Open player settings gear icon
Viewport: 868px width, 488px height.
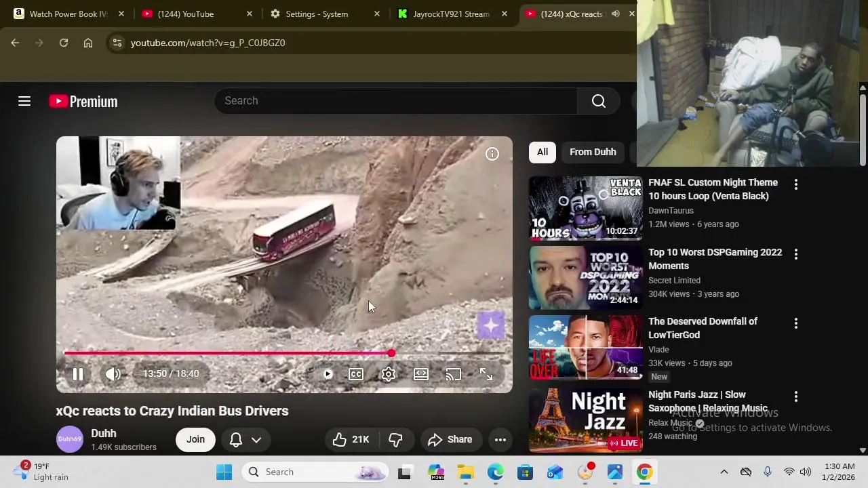pos(388,374)
